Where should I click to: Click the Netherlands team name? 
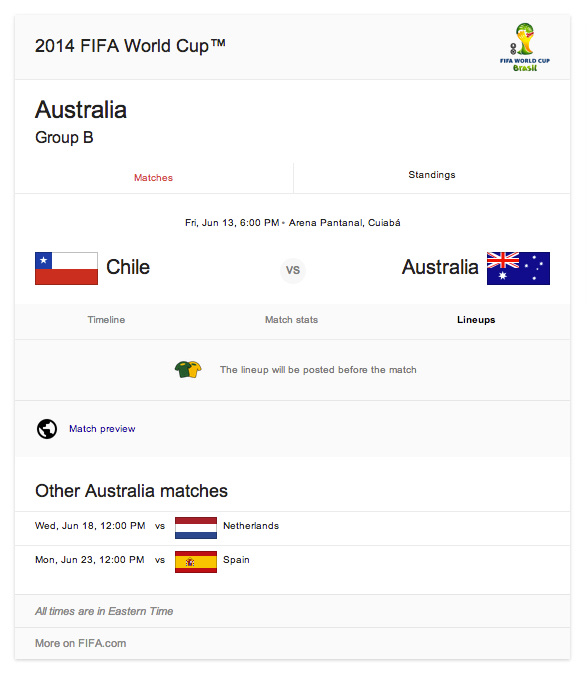251,526
